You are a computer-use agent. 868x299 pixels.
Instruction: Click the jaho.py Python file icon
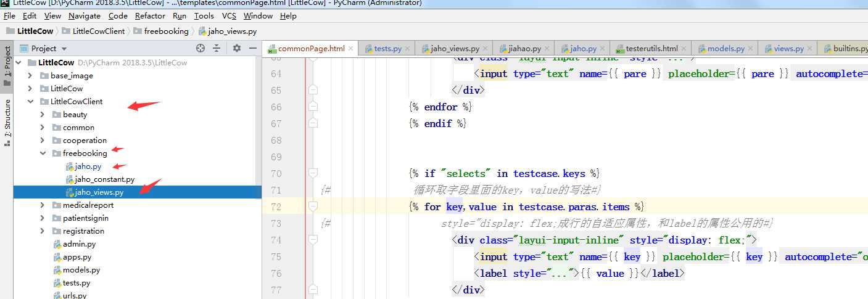(70, 166)
